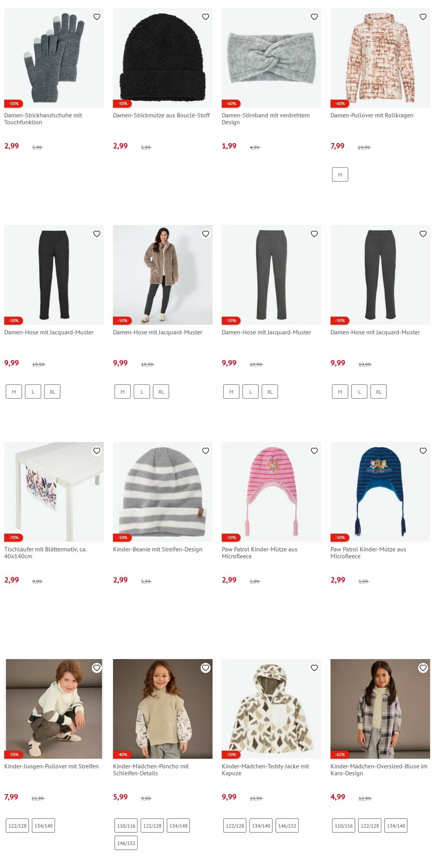
Task: Open the boy striped pullover product image
Action: tap(54, 709)
